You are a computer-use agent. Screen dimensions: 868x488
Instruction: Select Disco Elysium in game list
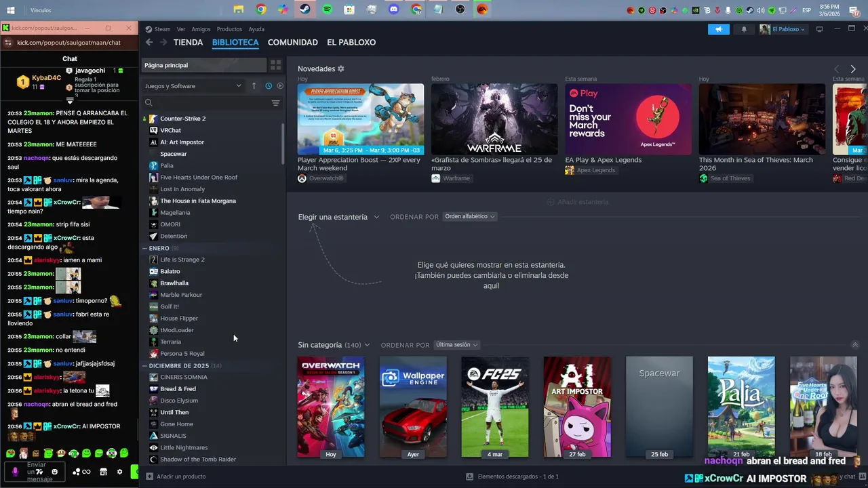[179, 401]
